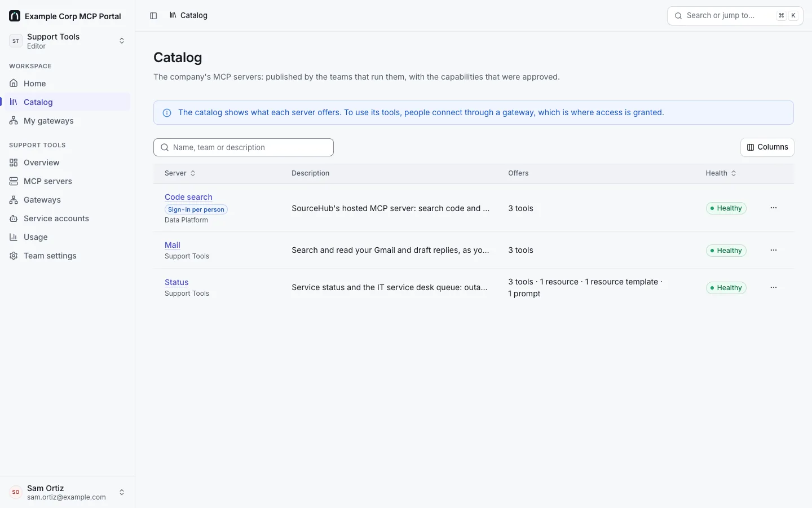This screenshot has width=812, height=508.
Task: Click the SourceHub's hosted MCP server description
Action: [x=390, y=208]
